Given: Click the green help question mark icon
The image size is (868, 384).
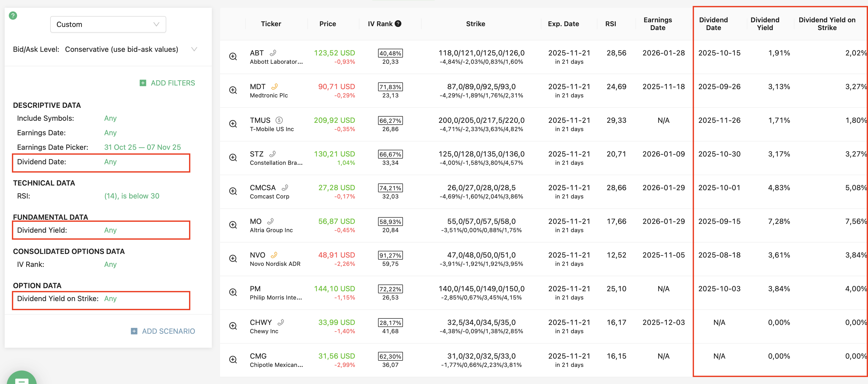Looking at the screenshot, I should pos(13,16).
